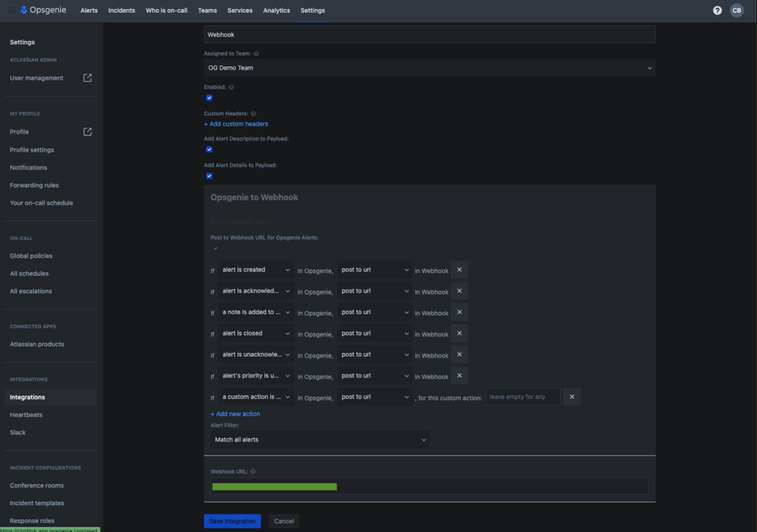Open the help question mark icon
This screenshot has height=532, width=757.
pyautogui.click(x=718, y=10)
